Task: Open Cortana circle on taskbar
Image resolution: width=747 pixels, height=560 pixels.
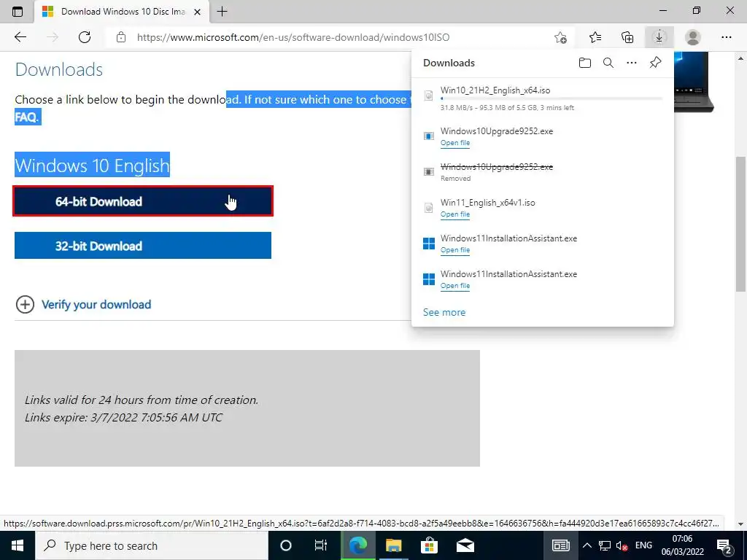Action: pyautogui.click(x=286, y=545)
